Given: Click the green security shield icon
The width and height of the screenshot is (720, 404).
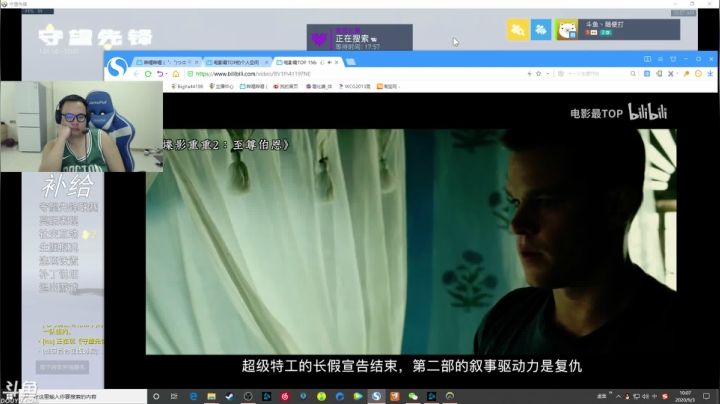Looking at the screenshot, I should click(x=190, y=74).
